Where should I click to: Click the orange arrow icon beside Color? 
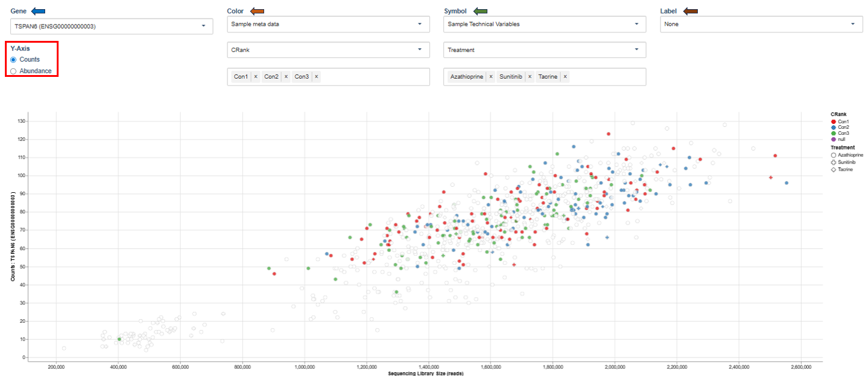[256, 10]
